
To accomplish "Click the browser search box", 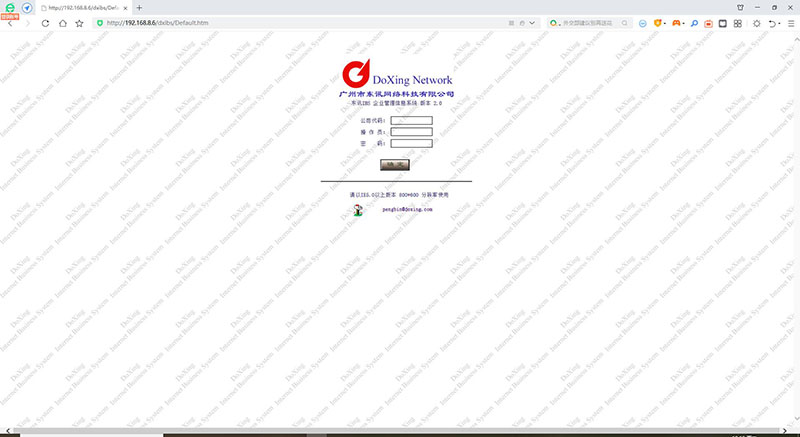I will pyautogui.click(x=591, y=23).
